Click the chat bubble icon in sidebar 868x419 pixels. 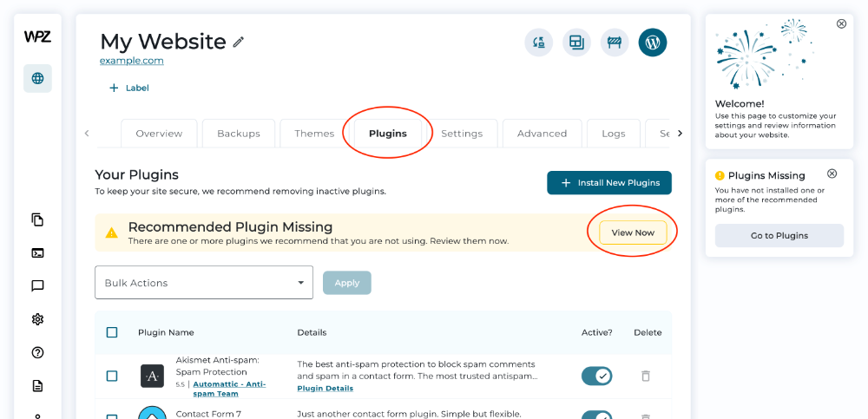click(37, 286)
